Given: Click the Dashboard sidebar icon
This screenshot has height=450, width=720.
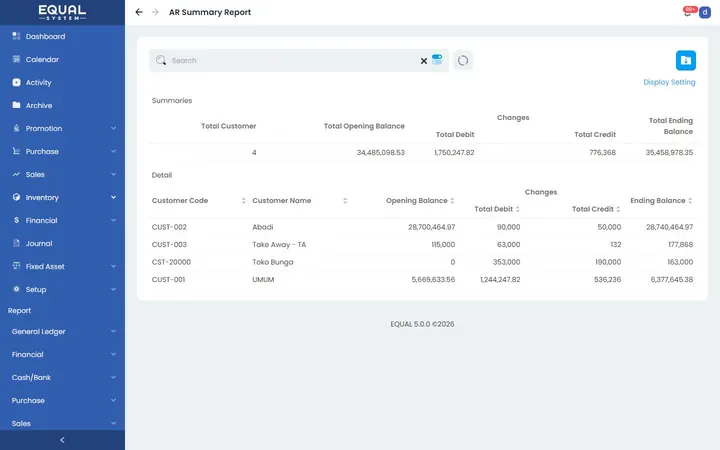Looking at the screenshot, I should (x=17, y=36).
